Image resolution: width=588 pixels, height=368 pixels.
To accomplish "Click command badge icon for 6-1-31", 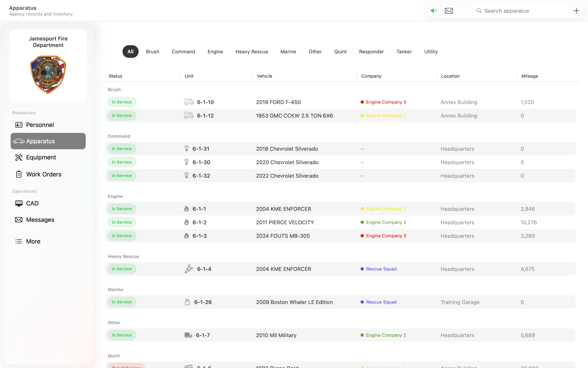I will 187,148.
